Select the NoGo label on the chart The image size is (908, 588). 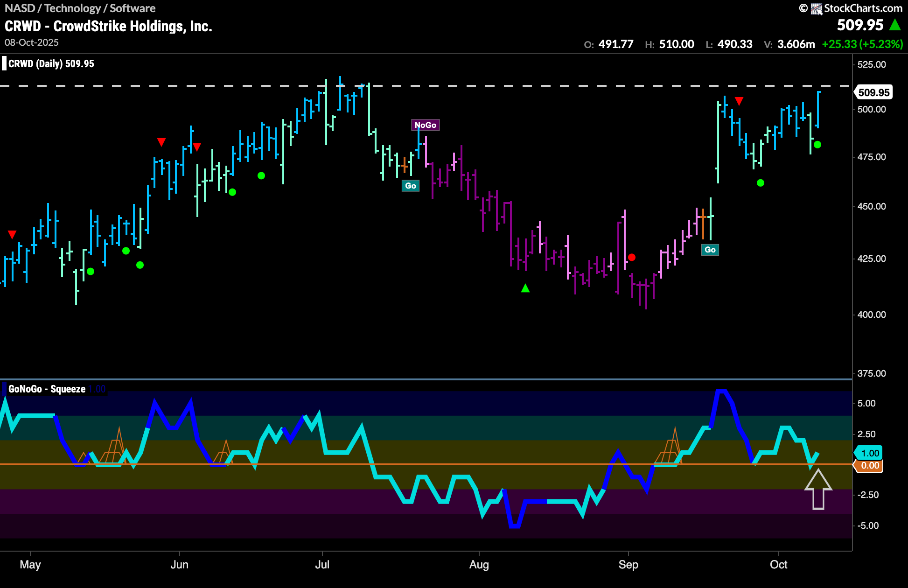[x=426, y=125]
